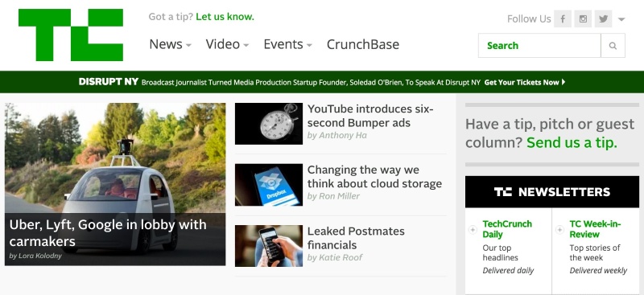The height and width of the screenshot is (295, 644).
Task: Click the 'Delivered daily' text
Action: coord(508,271)
